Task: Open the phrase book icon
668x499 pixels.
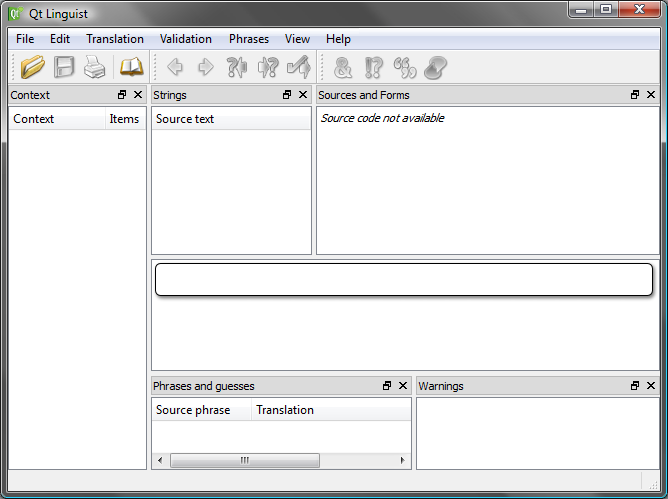Action: point(131,68)
